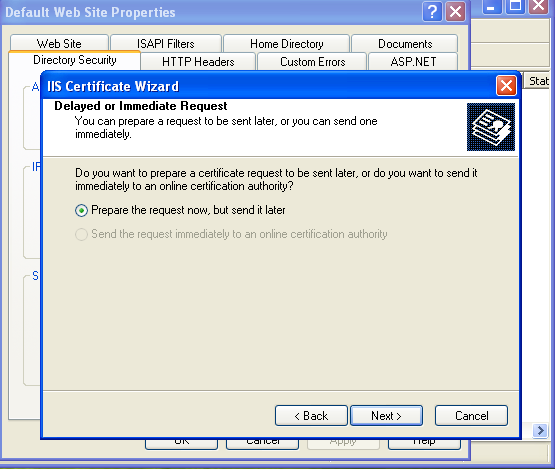
Task: Go to the next wizard step
Action: (x=386, y=415)
